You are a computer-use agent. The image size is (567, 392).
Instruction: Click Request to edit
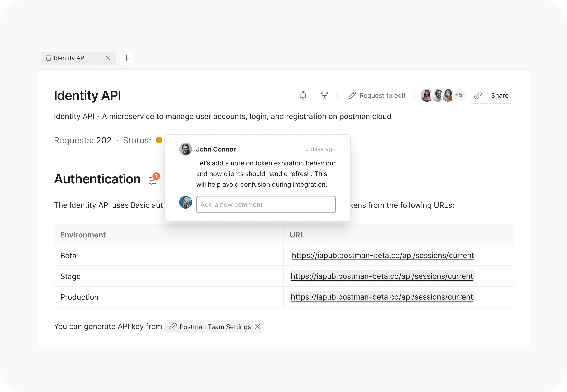(382, 95)
